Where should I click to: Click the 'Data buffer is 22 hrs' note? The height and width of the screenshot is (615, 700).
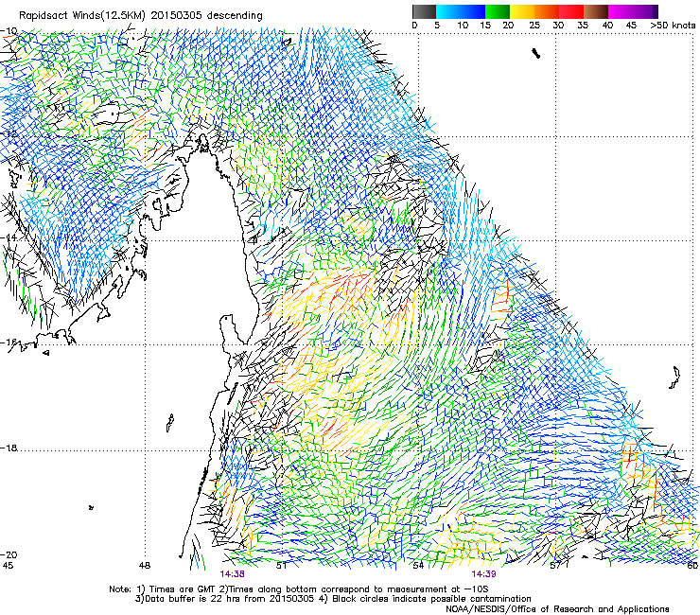click(333, 599)
